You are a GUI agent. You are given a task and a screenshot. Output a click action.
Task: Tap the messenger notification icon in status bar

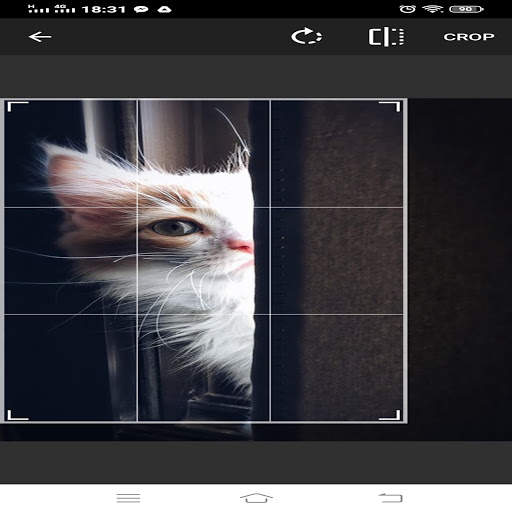pos(141,9)
